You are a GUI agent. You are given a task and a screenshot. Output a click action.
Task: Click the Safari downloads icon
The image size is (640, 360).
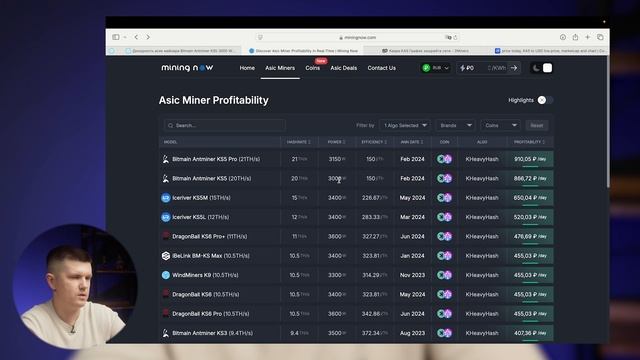click(563, 37)
